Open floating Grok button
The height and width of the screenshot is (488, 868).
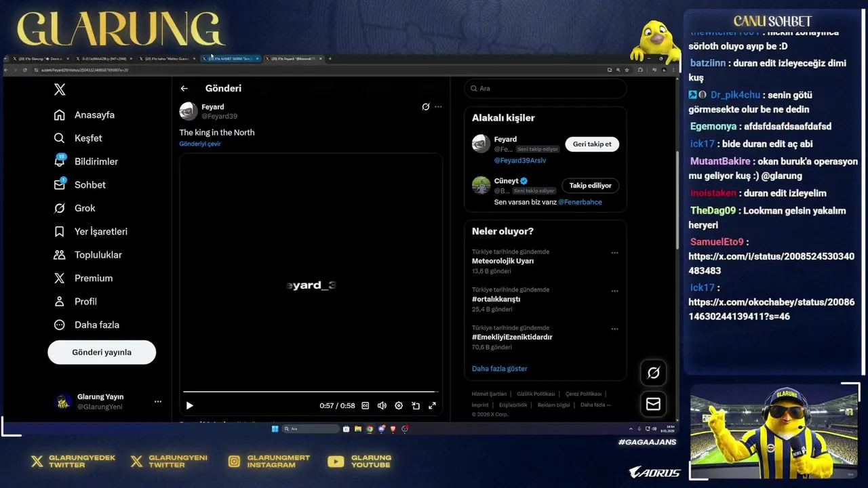653,373
